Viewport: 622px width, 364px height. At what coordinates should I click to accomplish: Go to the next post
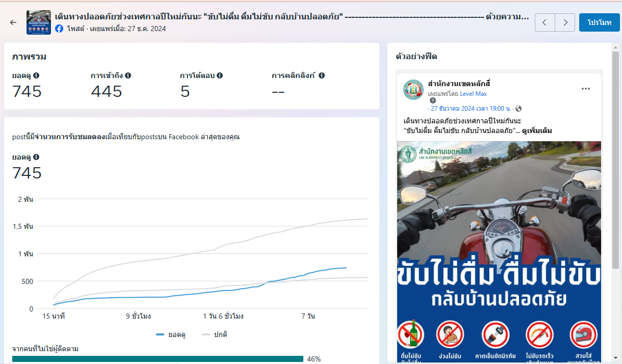pyautogui.click(x=564, y=22)
